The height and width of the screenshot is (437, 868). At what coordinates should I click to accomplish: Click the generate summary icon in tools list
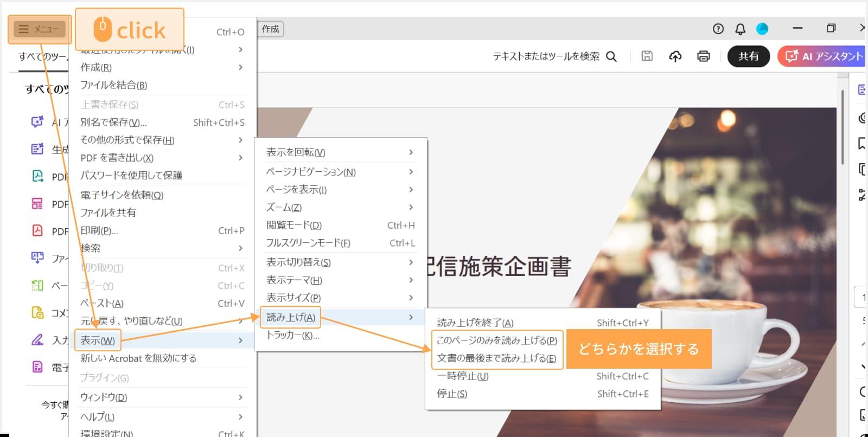pos(37,149)
